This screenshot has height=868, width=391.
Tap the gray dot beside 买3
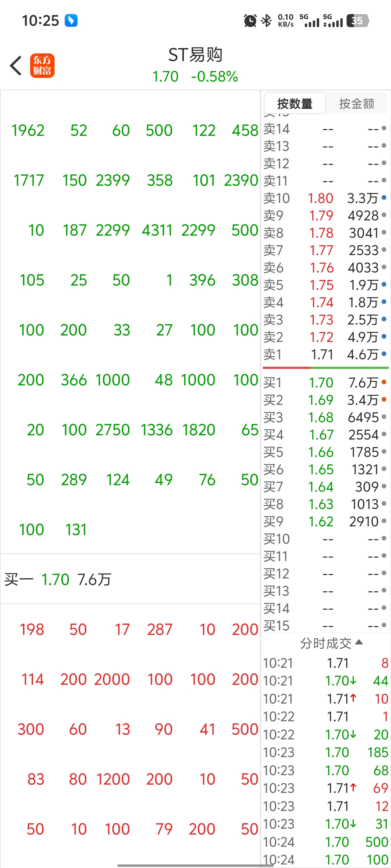pyautogui.click(x=384, y=417)
